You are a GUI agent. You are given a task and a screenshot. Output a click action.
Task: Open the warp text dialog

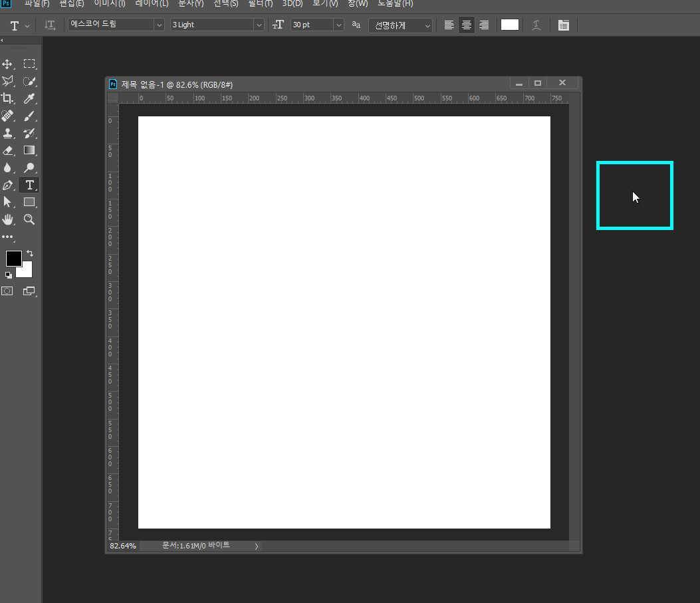click(x=536, y=25)
